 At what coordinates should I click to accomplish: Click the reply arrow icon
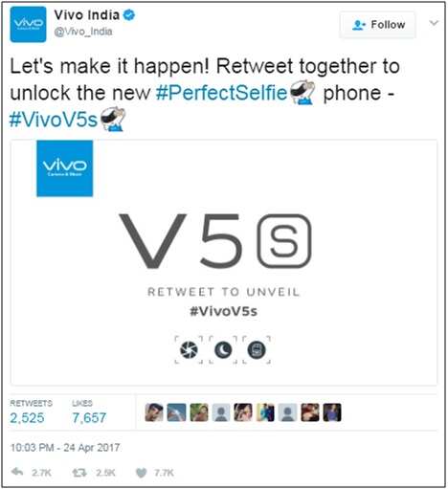[x=17, y=472]
